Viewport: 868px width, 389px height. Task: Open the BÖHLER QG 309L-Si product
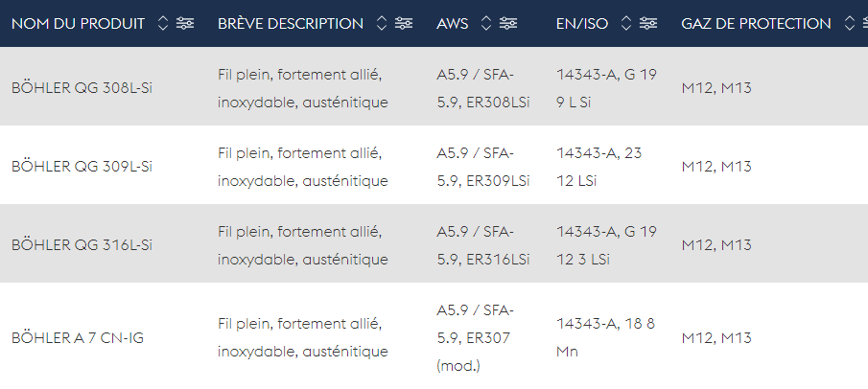[x=82, y=166]
